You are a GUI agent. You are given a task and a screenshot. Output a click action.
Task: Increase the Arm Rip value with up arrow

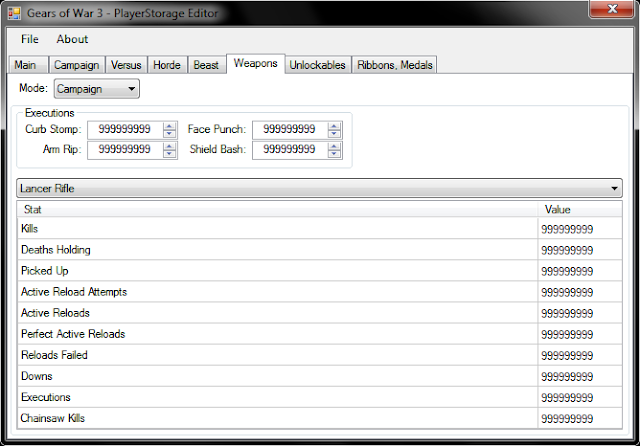[x=169, y=146]
